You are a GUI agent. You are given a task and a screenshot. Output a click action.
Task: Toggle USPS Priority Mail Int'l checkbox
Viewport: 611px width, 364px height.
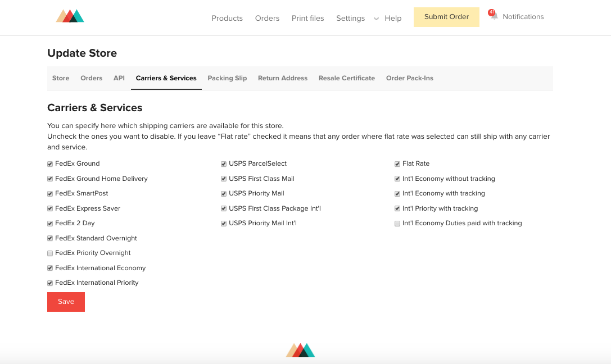click(x=224, y=224)
